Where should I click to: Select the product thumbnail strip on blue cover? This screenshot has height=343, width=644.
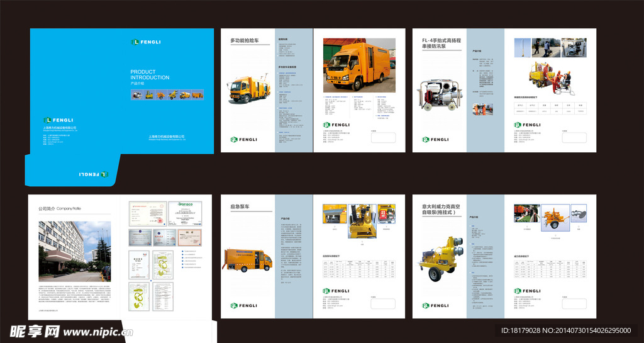click(x=160, y=94)
